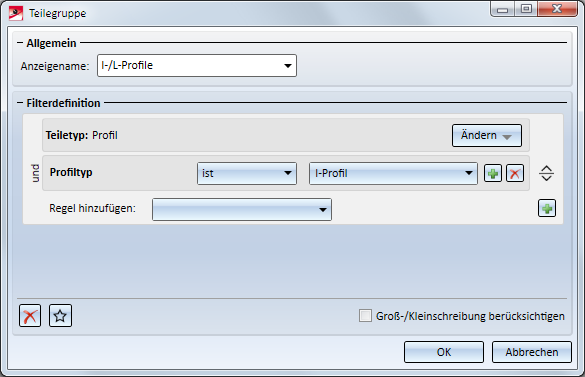The width and height of the screenshot is (585, 377).
Task: Enable Groß-/Kleinschreibung berücksichtigen checkbox
Action: [x=365, y=315]
